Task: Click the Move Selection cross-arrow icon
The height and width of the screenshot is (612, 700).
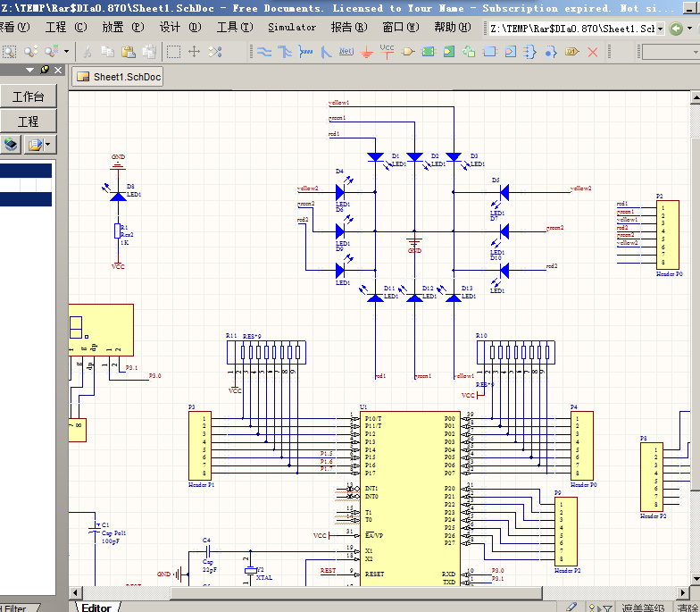Action: [194, 52]
